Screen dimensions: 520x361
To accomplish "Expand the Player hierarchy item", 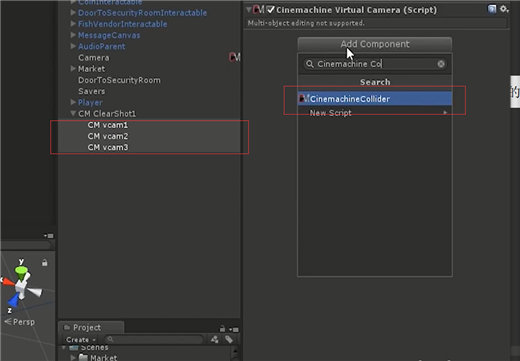I will [73, 102].
